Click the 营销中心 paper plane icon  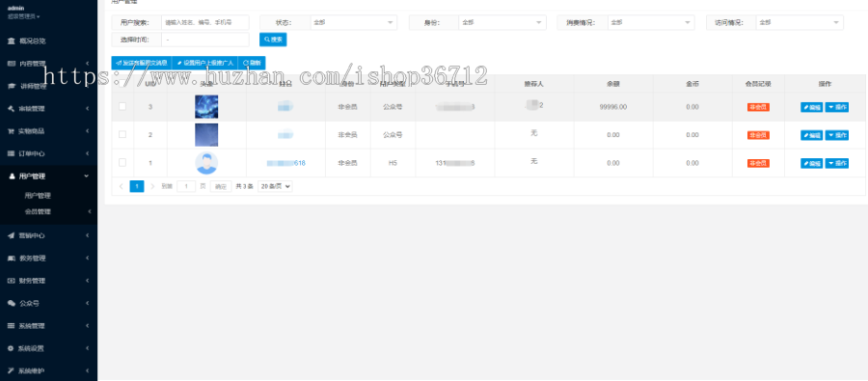[11, 235]
